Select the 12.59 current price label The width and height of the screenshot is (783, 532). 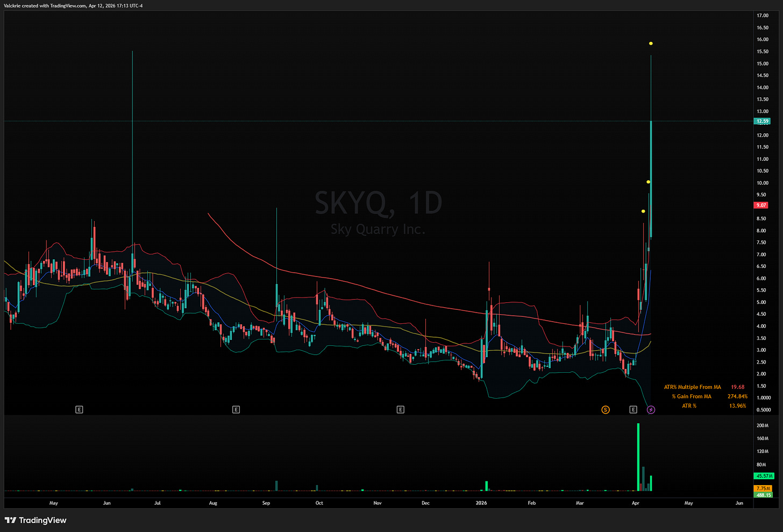[762, 122]
